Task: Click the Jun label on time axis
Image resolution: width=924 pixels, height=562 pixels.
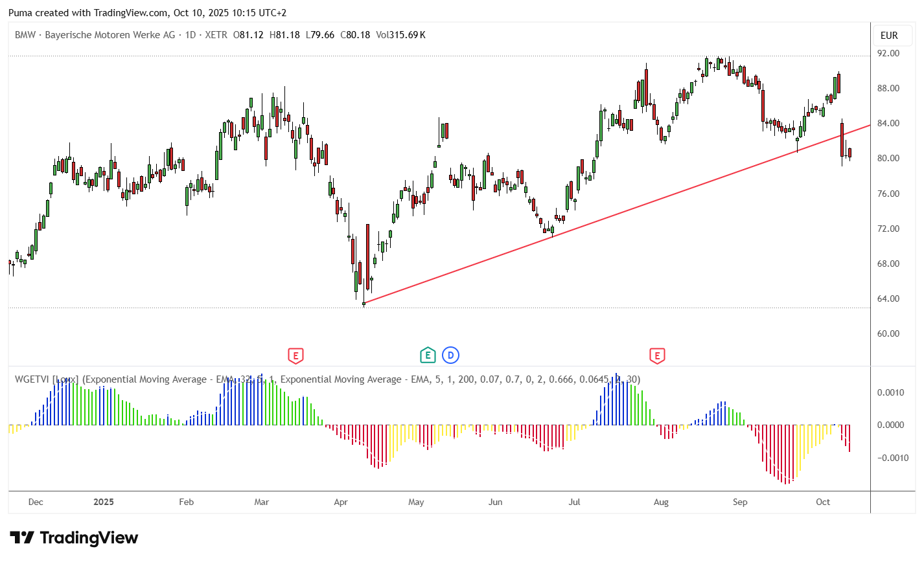Action: (496, 502)
